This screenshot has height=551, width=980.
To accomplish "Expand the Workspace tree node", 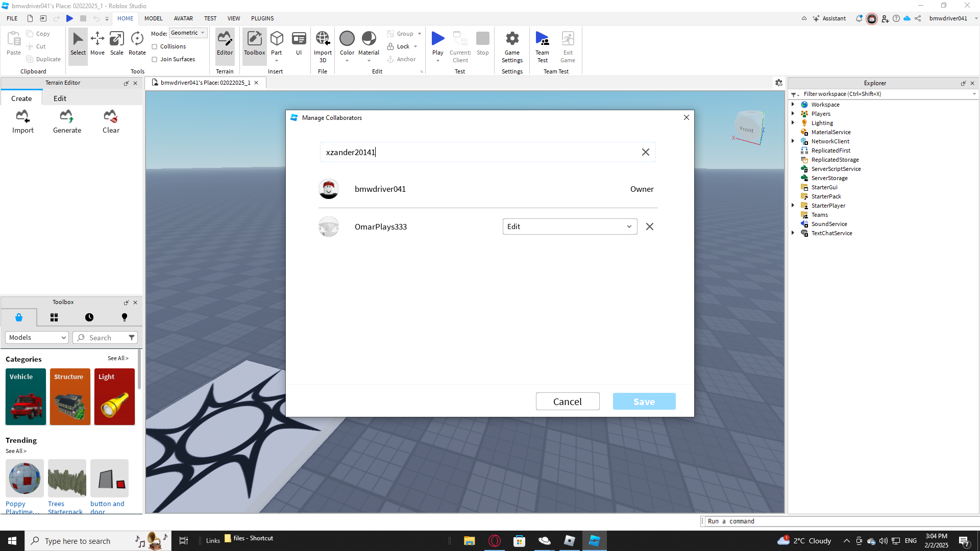I will coord(793,105).
